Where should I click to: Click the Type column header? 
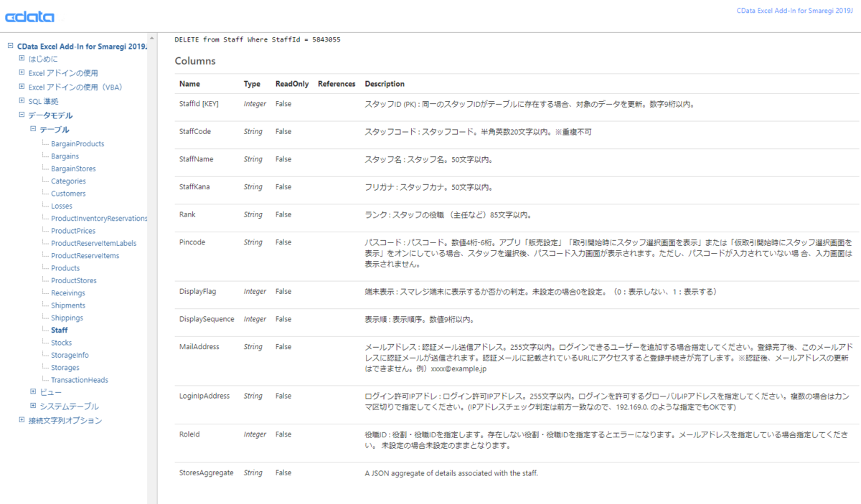point(252,84)
